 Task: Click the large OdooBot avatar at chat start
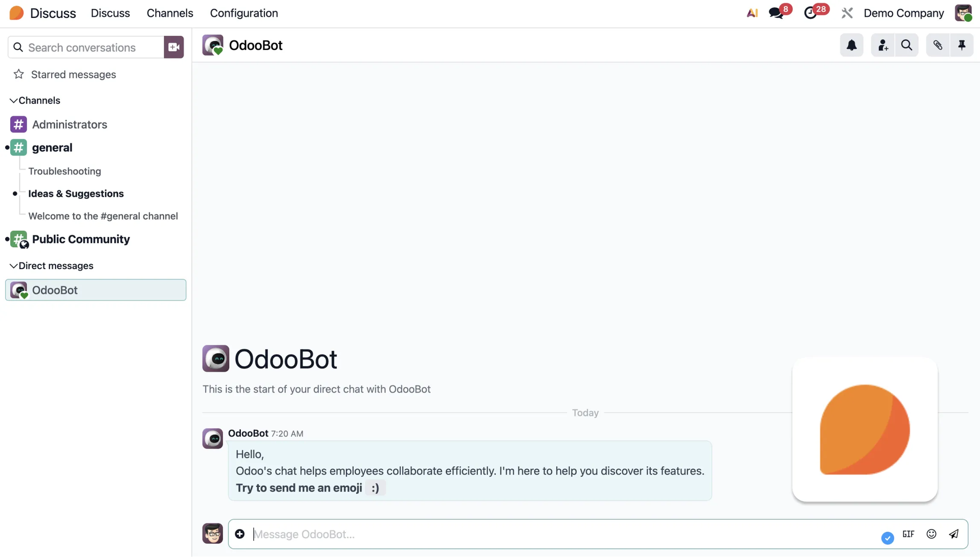pyautogui.click(x=216, y=358)
